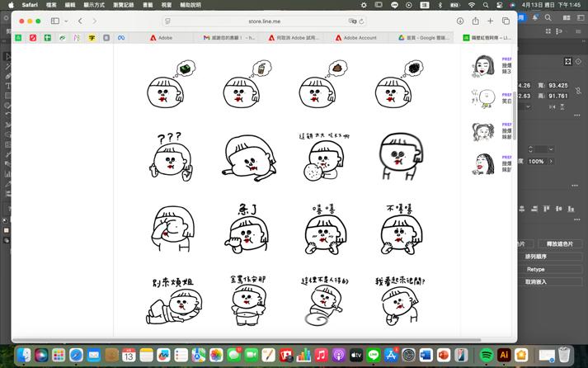This screenshot has height=368, width=588.
Task: Open sidebar options dropdown arrow
Action: (x=66, y=21)
